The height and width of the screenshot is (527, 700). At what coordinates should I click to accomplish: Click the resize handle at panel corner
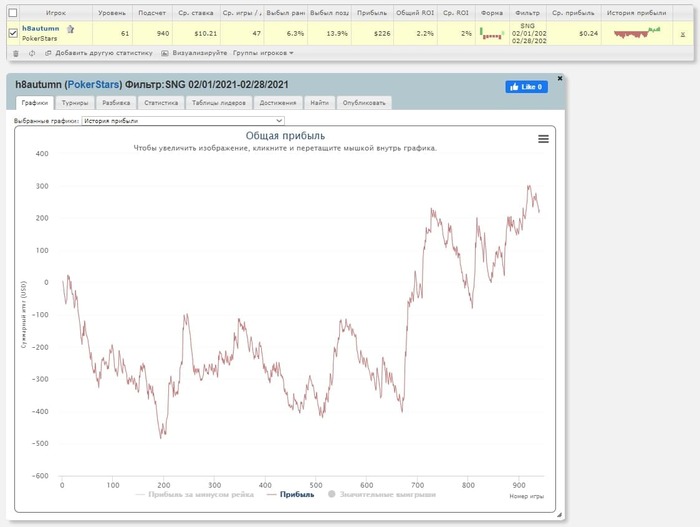(559, 515)
